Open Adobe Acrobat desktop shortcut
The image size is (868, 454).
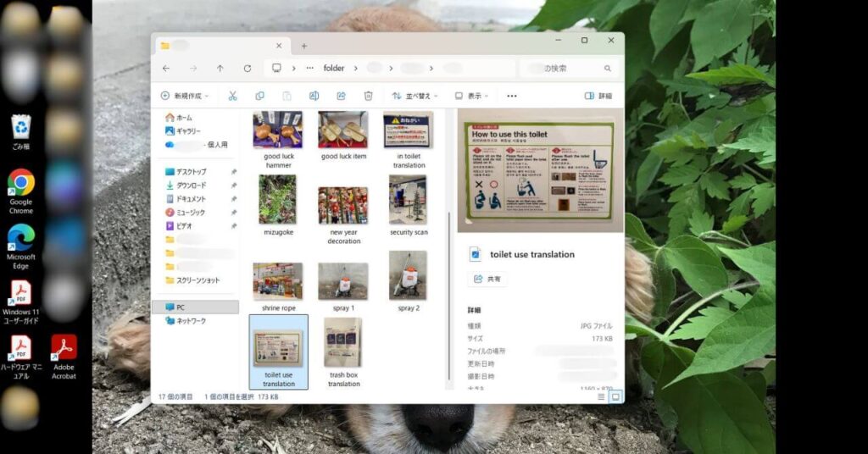pos(64,357)
